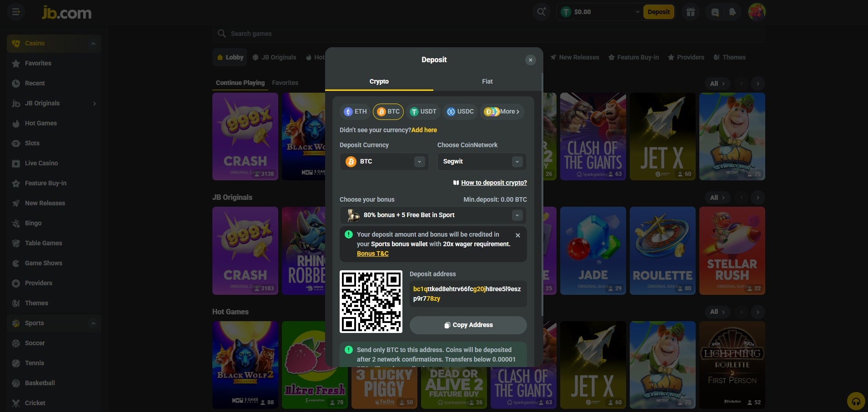
Task: Open Feature Buy-in in the sidebar
Action: [x=54, y=183]
